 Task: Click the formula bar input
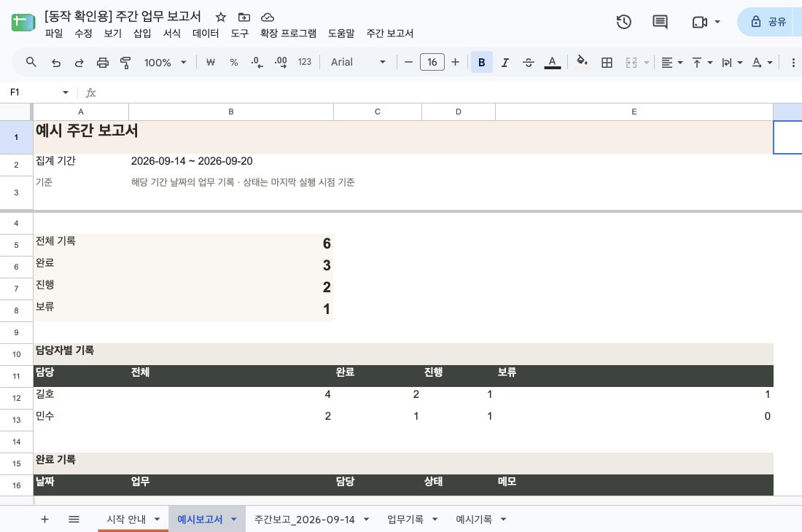tap(450, 93)
